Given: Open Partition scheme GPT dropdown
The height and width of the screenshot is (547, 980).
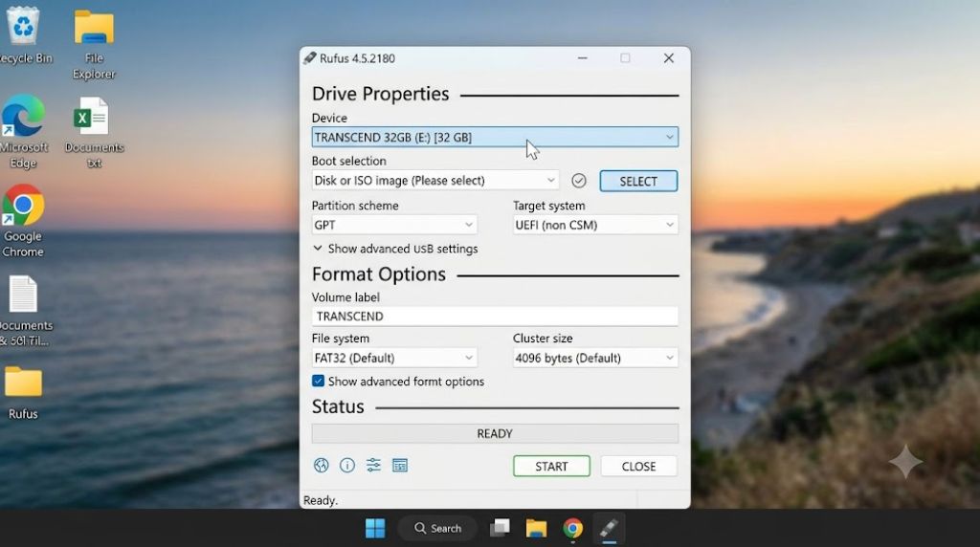Looking at the screenshot, I should pyautogui.click(x=394, y=225).
